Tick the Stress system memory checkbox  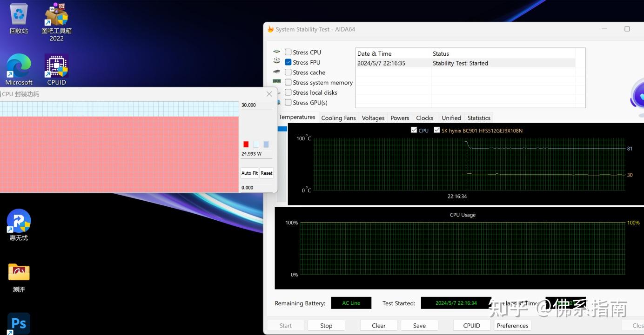click(288, 82)
